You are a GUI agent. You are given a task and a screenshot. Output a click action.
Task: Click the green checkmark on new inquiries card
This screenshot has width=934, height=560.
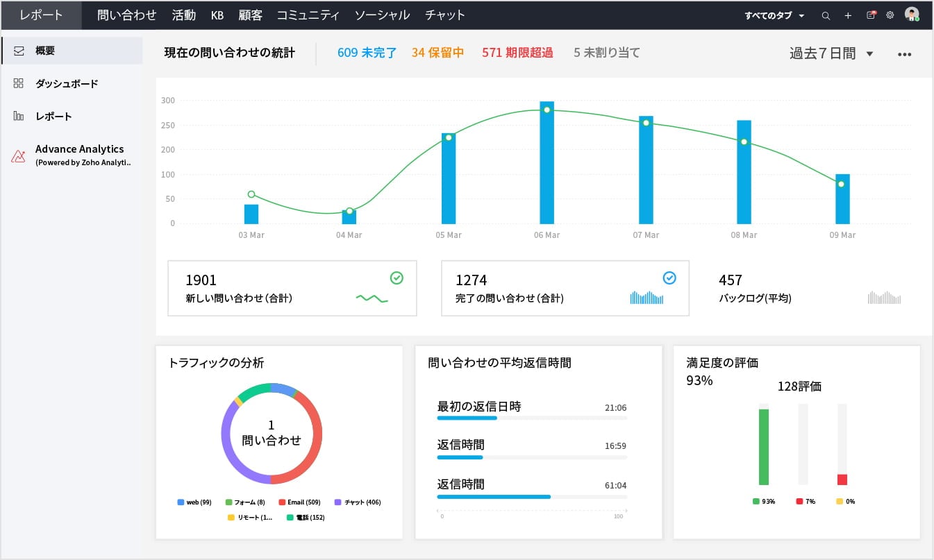397,278
